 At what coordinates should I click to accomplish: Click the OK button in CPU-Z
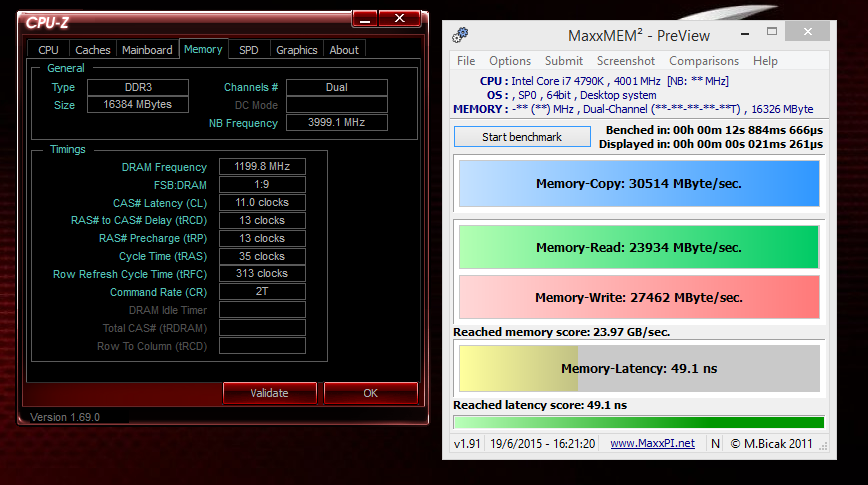tap(370, 393)
